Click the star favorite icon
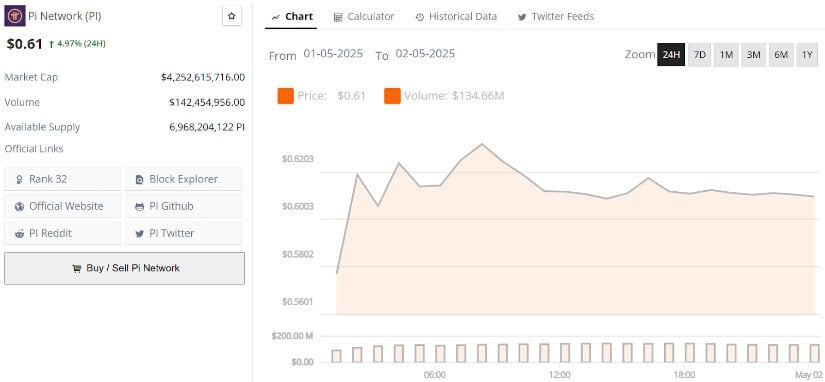The image size is (825, 382). click(x=232, y=16)
